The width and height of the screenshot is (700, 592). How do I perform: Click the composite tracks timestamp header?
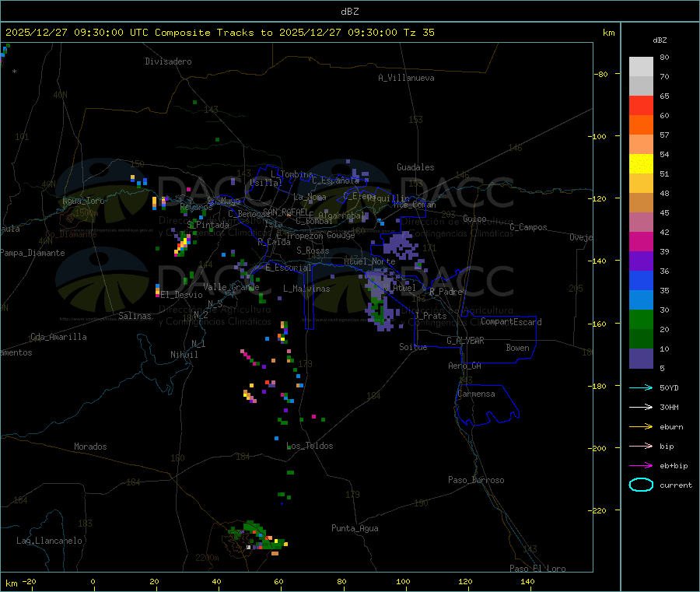coord(220,32)
